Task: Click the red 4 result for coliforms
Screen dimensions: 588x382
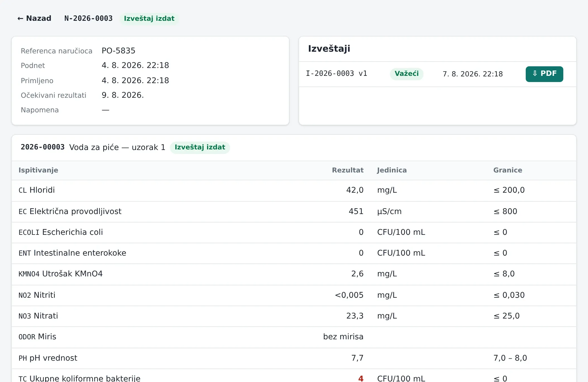Action: (361, 379)
